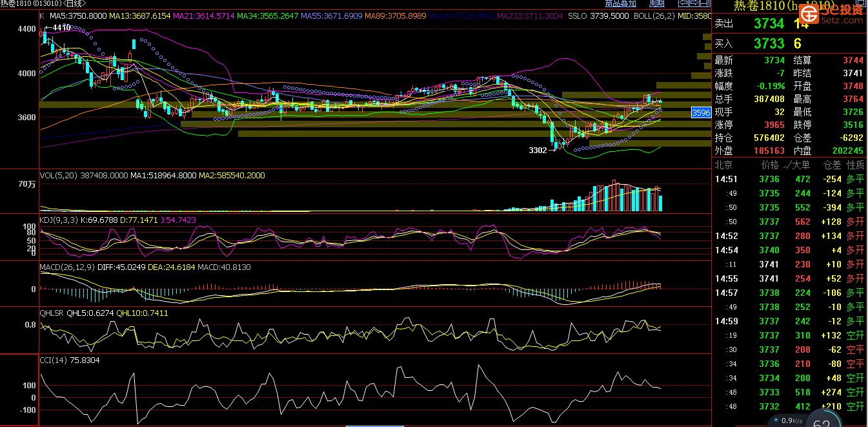
Task: Click the 仓差 value -6292
Action: point(850,138)
